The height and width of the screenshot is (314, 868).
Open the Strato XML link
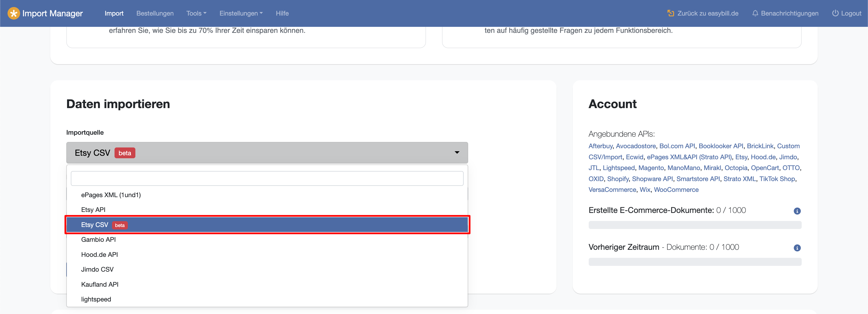coord(740,179)
